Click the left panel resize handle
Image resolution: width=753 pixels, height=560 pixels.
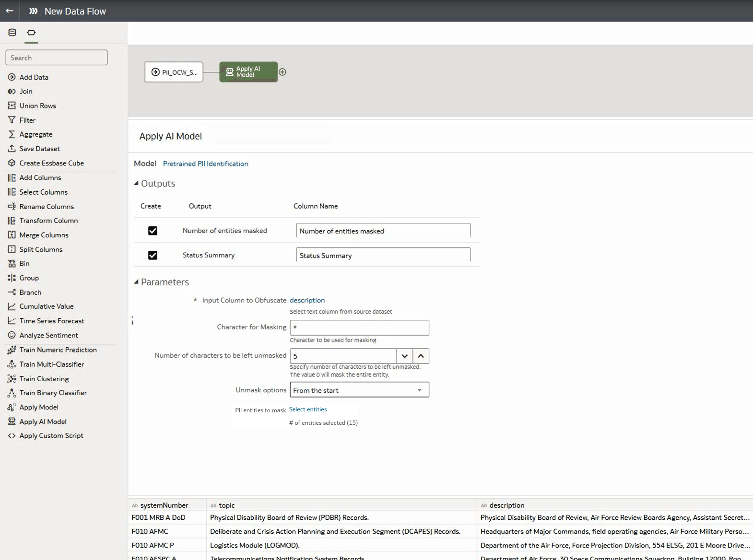point(132,321)
